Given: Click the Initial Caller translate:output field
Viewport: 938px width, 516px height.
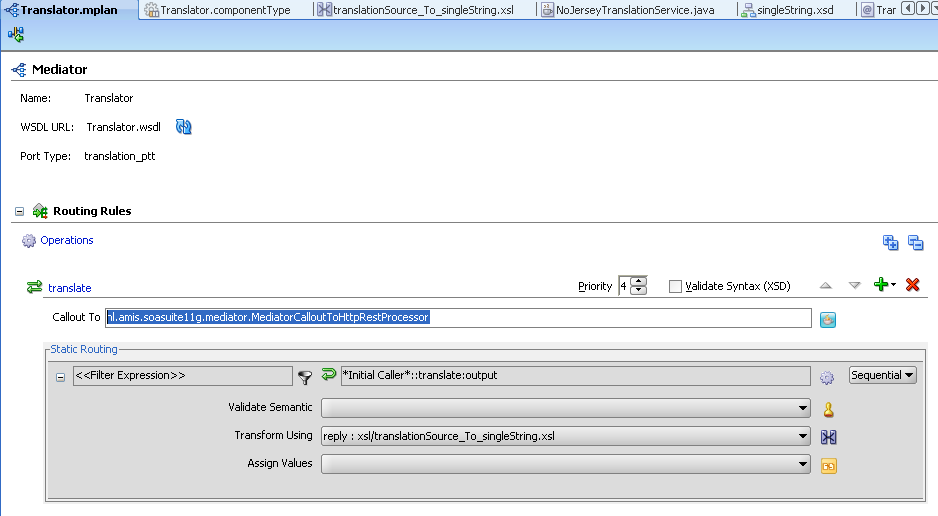Looking at the screenshot, I should coord(575,375).
